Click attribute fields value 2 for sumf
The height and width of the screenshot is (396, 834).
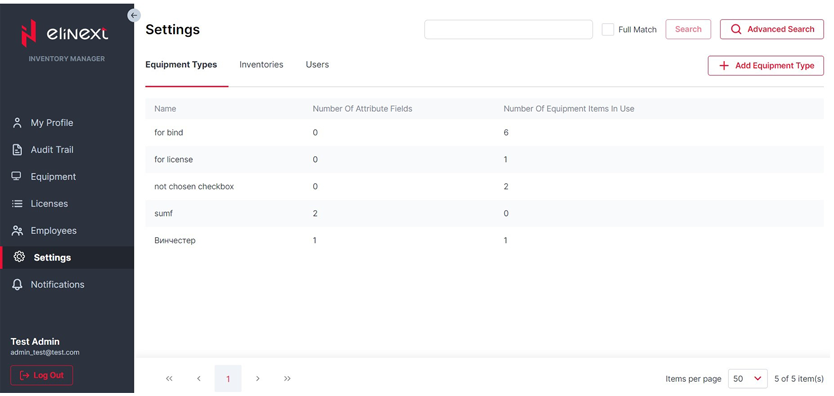315,214
